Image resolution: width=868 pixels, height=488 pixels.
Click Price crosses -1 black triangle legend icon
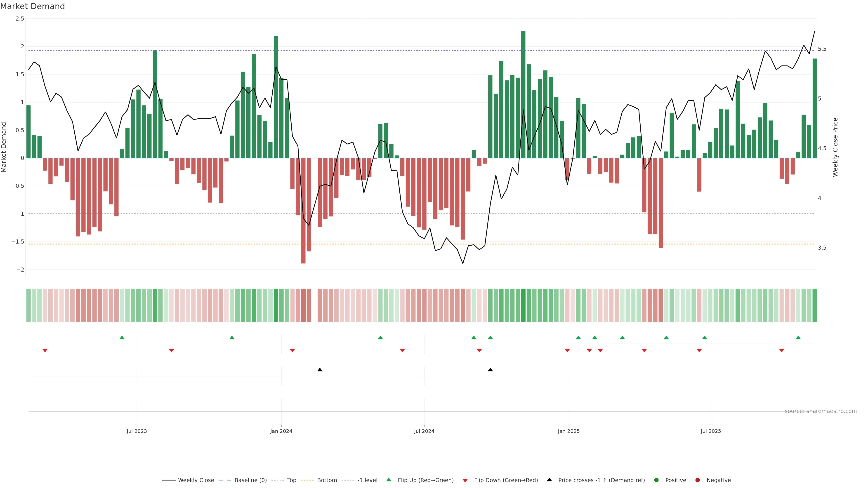point(549,480)
